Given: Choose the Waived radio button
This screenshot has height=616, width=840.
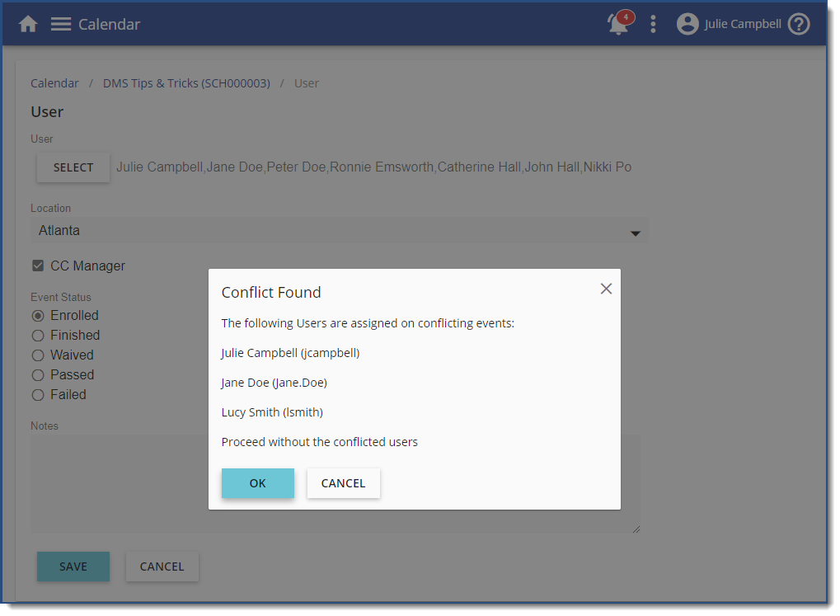Looking at the screenshot, I should (x=38, y=355).
